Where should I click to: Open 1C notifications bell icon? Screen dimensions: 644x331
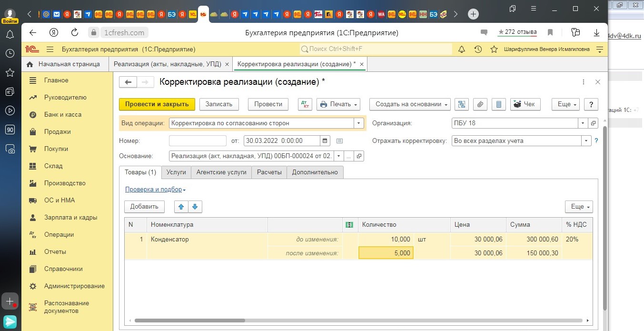tap(461, 50)
